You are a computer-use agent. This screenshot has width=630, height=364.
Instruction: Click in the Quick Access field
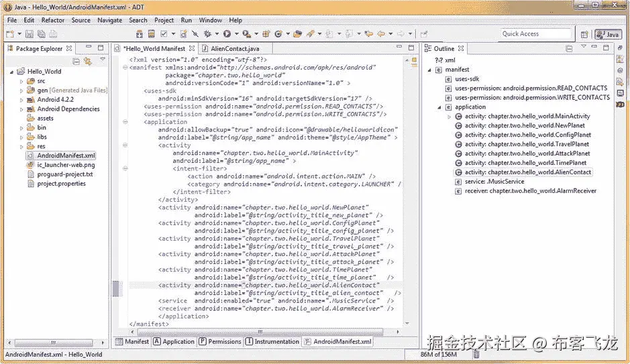(x=535, y=34)
